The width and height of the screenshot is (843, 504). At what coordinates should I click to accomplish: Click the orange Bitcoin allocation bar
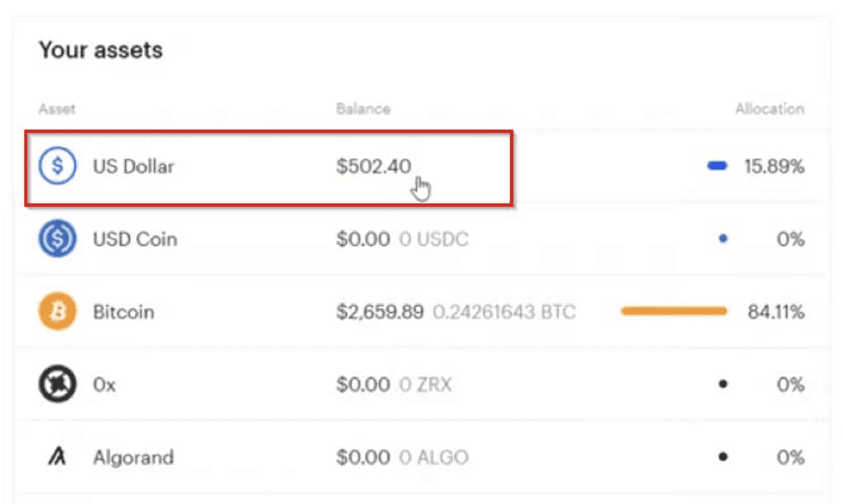click(674, 311)
